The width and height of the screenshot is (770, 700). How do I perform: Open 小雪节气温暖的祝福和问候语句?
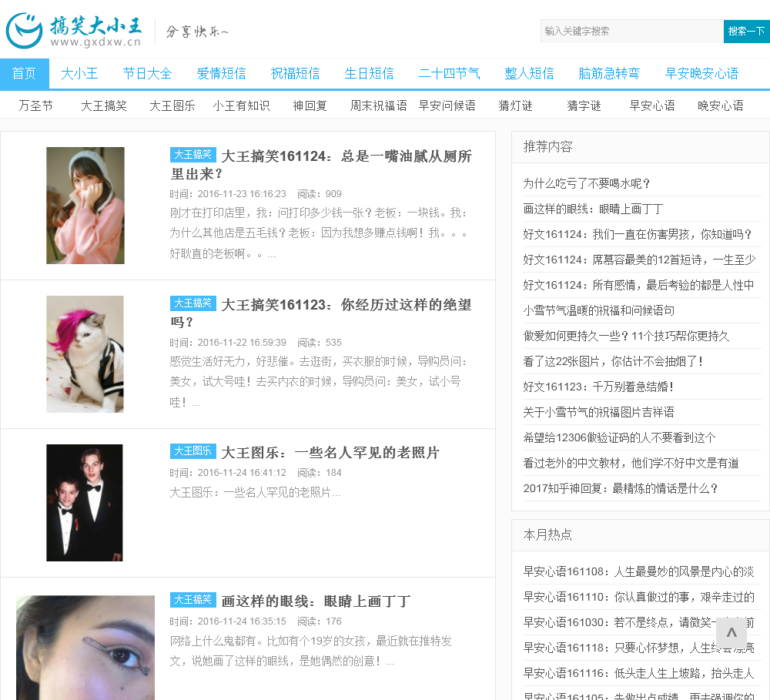[598, 310]
